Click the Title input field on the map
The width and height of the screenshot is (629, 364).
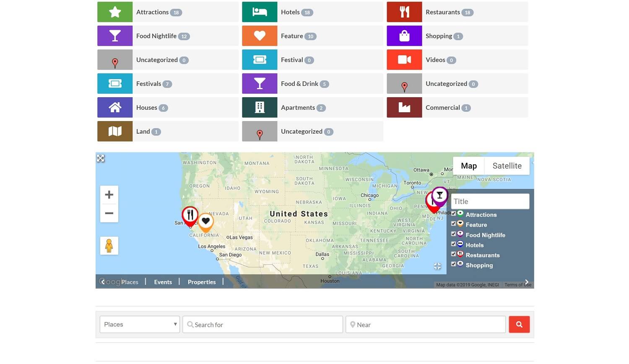[490, 201]
